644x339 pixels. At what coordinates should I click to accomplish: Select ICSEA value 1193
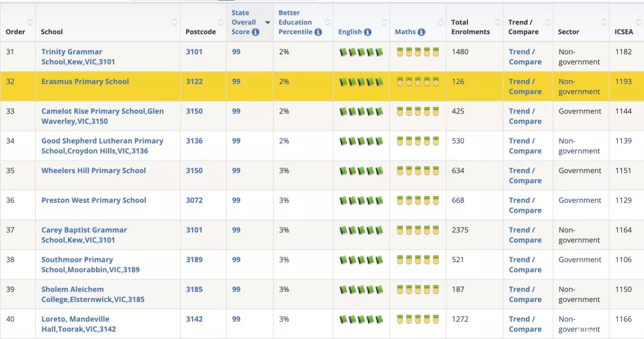[623, 81]
